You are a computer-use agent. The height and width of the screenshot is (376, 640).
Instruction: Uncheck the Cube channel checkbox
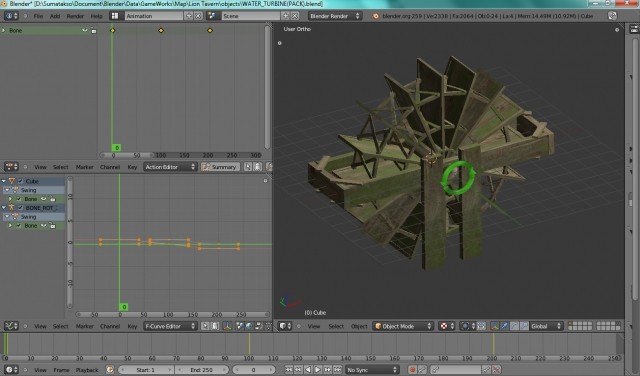20,181
